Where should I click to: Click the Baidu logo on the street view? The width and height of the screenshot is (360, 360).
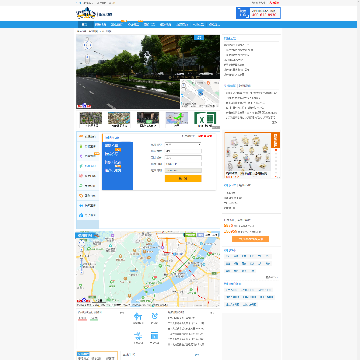pyautogui.click(x=84, y=106)
